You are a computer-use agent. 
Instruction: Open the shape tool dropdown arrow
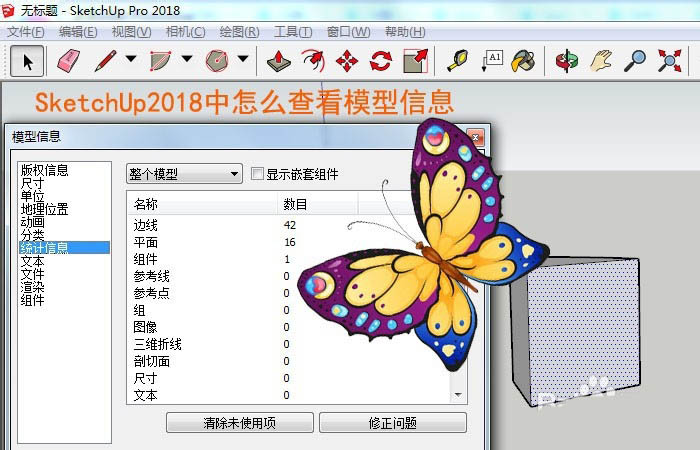[x=243, y=58]
